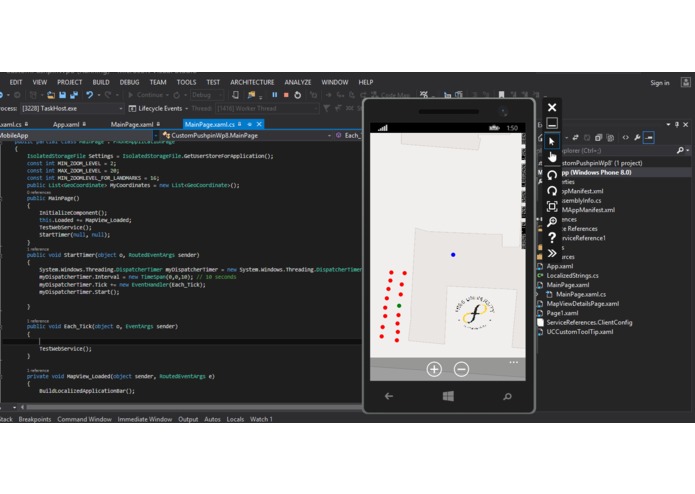Image resolution: width=695 pixels, height=494 pixels.
Task: Restart the debug session
Action: click(297, 95)
